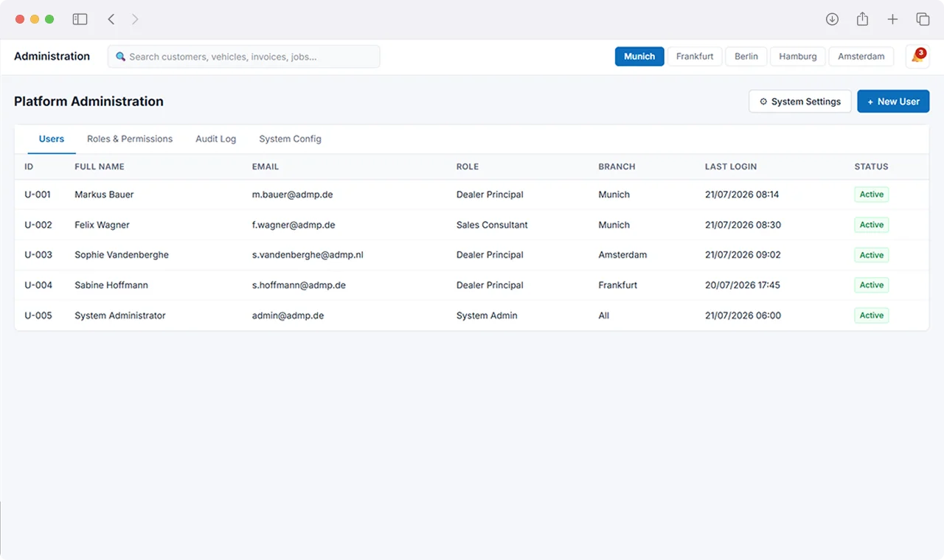Viewport: 944px width, 560px height.
Task: Select user ID U-002
Action: (38, 225)
